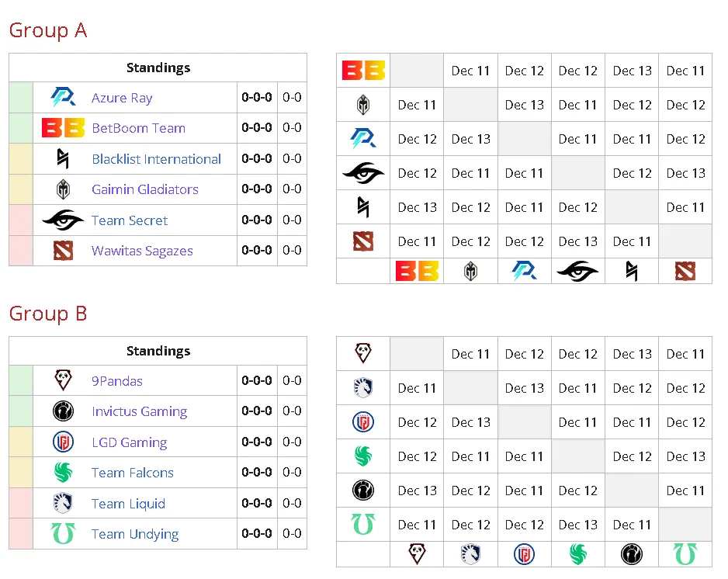Click Dec 13 in Team Secret row, Wawitas column
Image resolution: width=728 pixels, height=579 pixels.
686,173
